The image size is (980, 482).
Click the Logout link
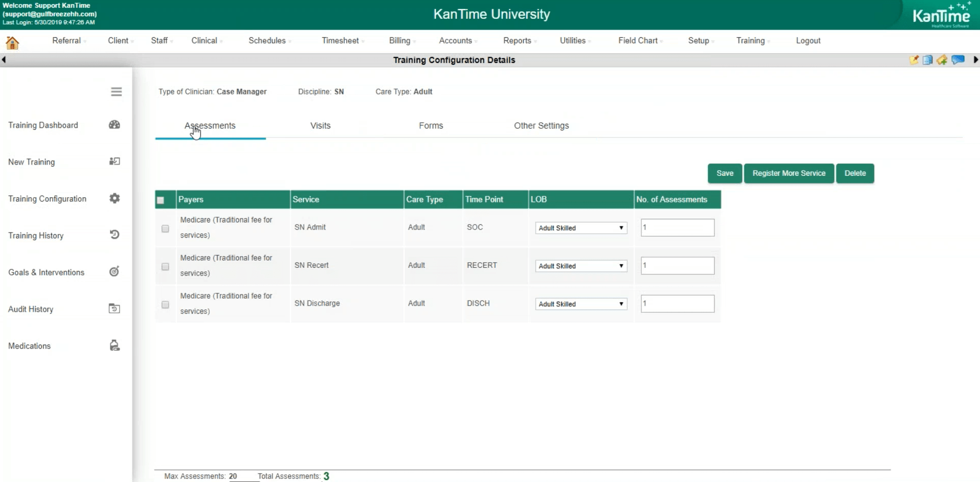(x=808, y=41)
